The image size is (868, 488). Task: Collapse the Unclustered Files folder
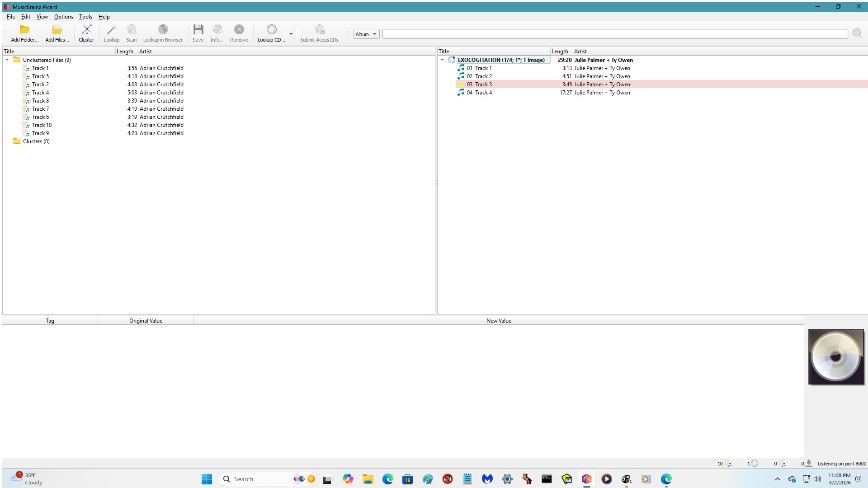[7, 60]
